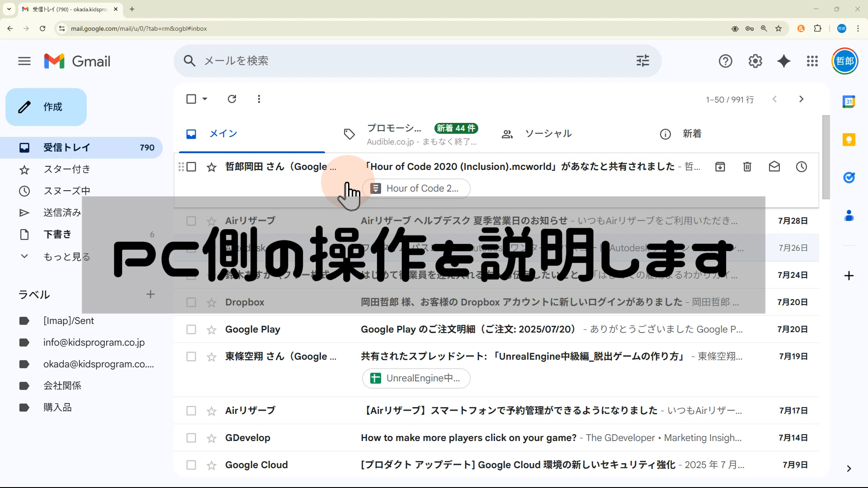The image size is (868, 488).
Task: Delete the Hour of Code email
Action: [747, 167]
